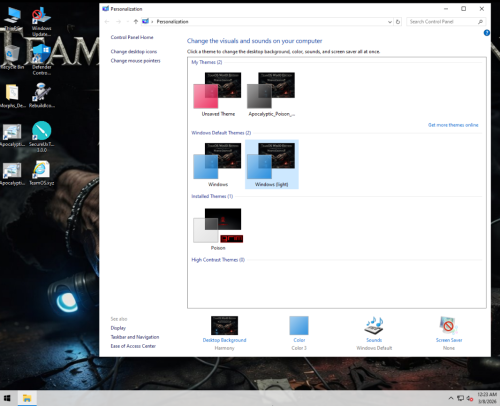This screenshot has width=500, height=406.
Task: Select the Apocalyptic shortcut beside TeamOS.xyz
Action: tap(12, 174)
